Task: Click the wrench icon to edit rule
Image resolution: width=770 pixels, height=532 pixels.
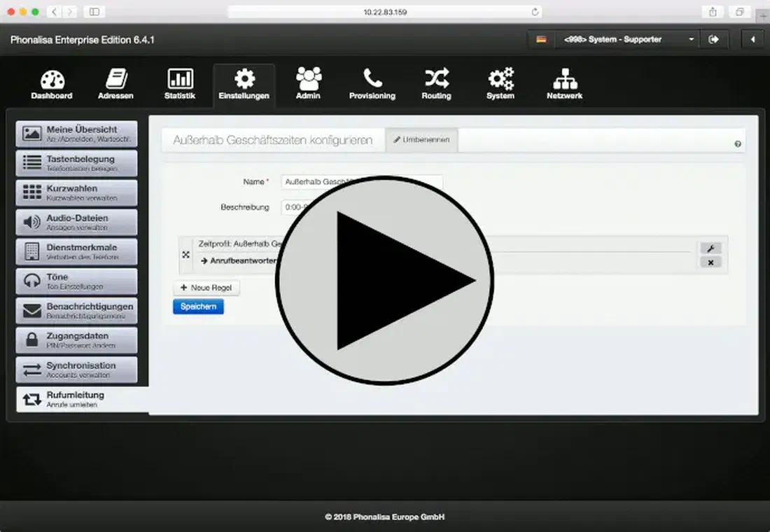Action: 710,248
